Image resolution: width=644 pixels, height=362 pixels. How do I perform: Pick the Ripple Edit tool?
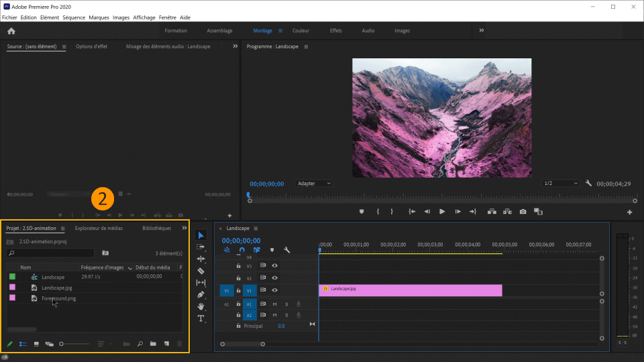coord(201,259)
